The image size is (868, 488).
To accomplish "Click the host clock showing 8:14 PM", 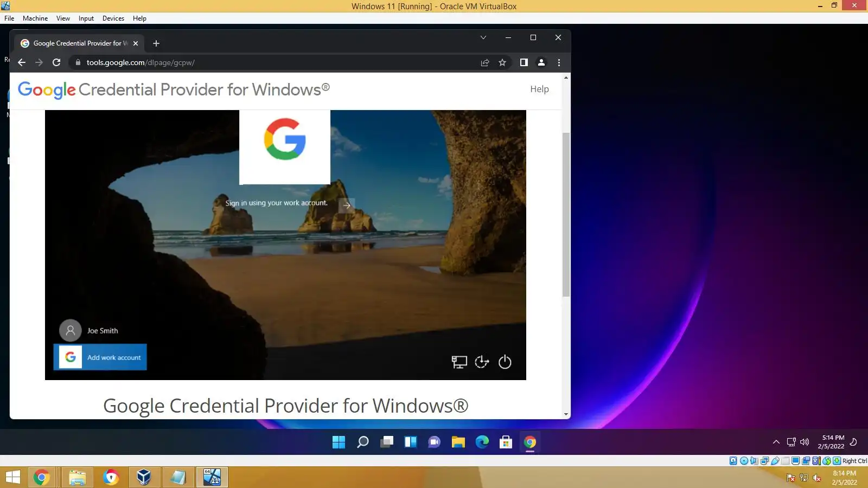I will click(x=845, y=478).
